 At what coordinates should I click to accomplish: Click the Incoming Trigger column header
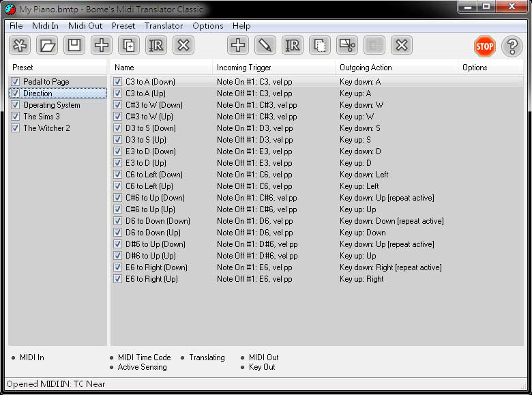click(x=274, y=68)
